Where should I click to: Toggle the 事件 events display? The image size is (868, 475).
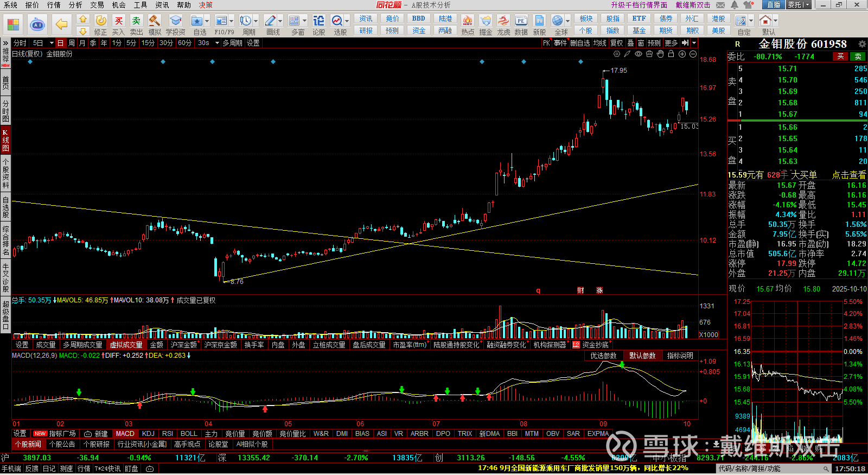point(560,43)
